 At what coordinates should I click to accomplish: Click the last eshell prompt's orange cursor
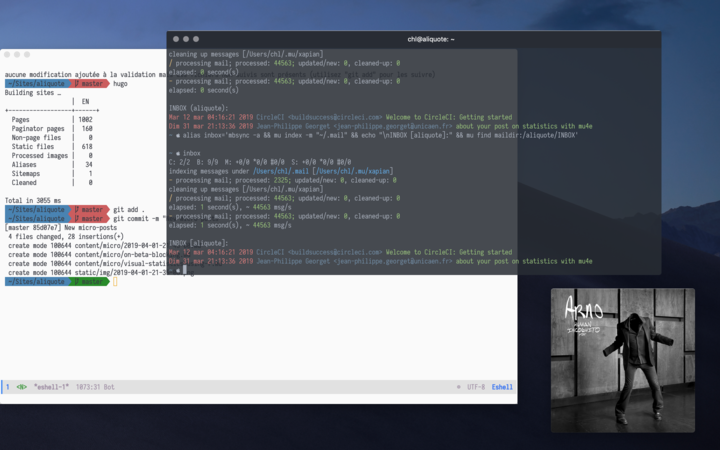pyautogui.click(x=115, y=282)
